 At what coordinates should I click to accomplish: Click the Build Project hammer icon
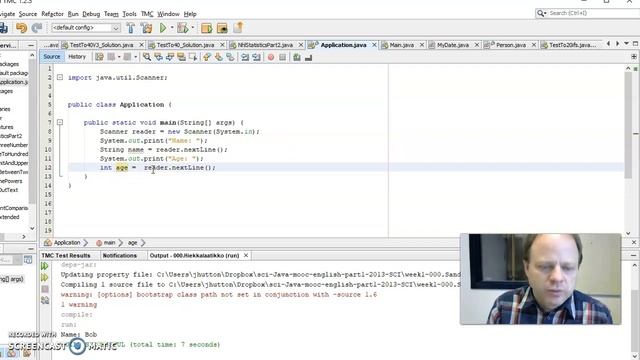click(x=131, y=28)
